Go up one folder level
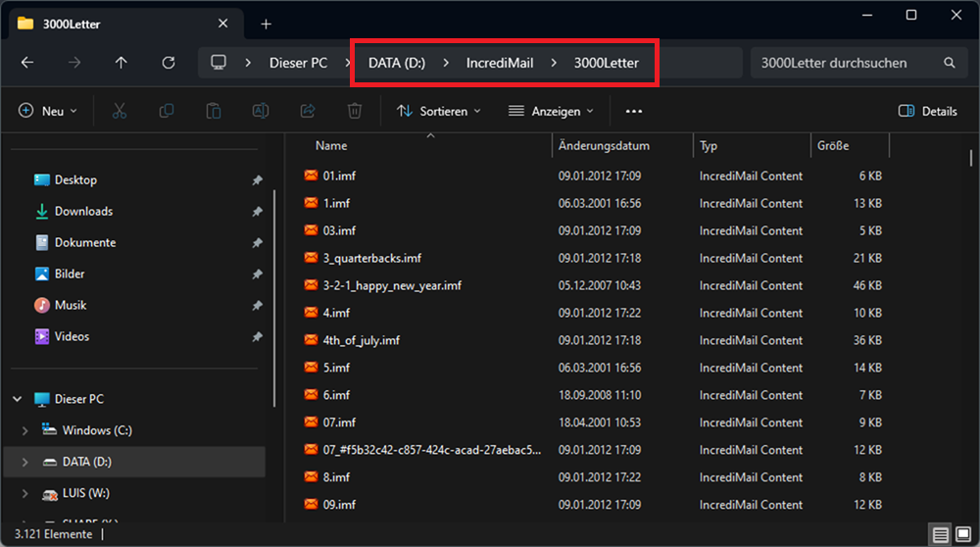 122,63
